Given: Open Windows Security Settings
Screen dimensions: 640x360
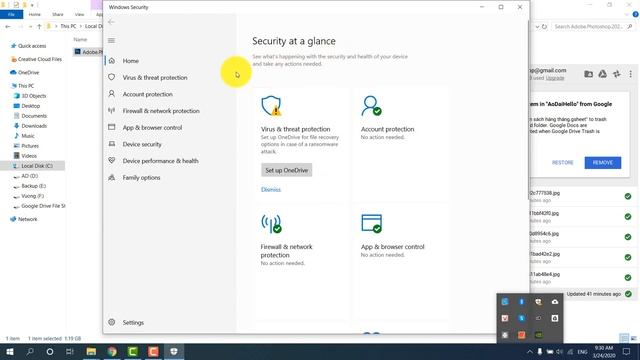Looking at the screenshot, I should [x=133, y=322].
